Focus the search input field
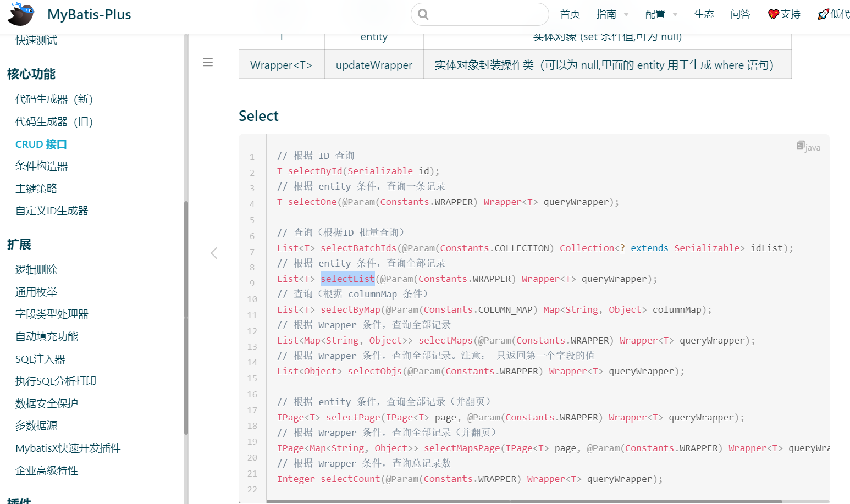 (x=480, y=14)
